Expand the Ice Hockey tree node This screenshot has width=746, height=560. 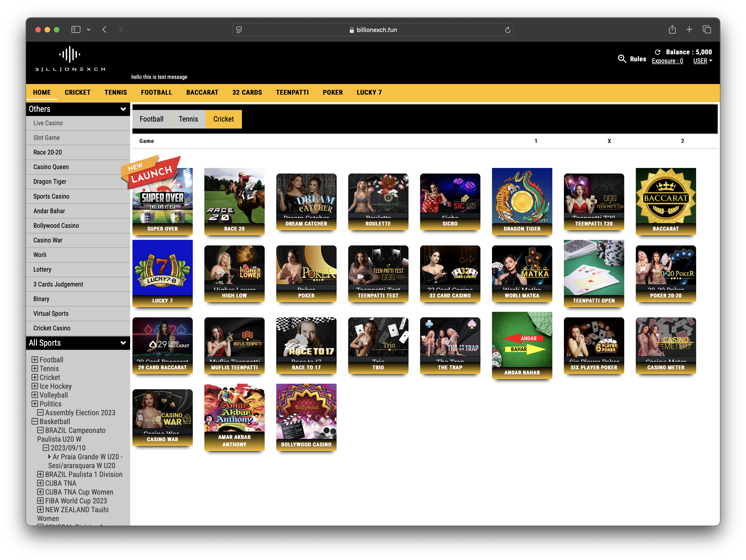35,386
